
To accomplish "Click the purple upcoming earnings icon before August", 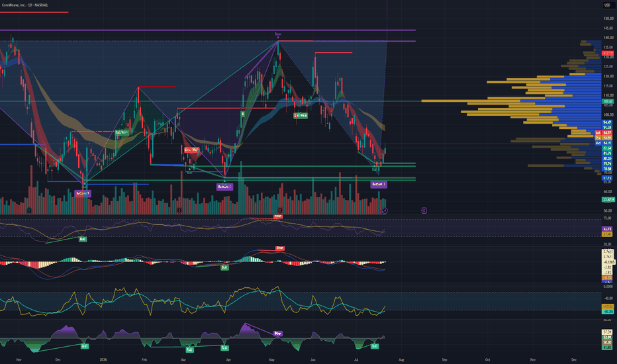I will 424,210.
